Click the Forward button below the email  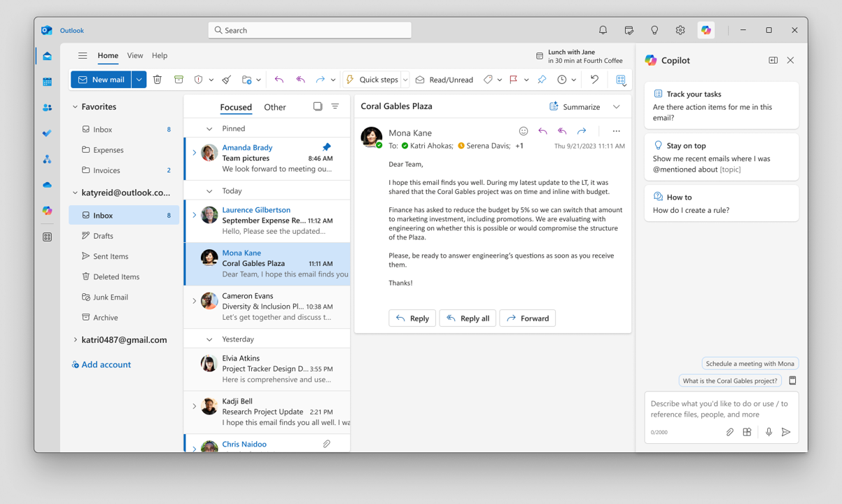click(x=528, y=318)
